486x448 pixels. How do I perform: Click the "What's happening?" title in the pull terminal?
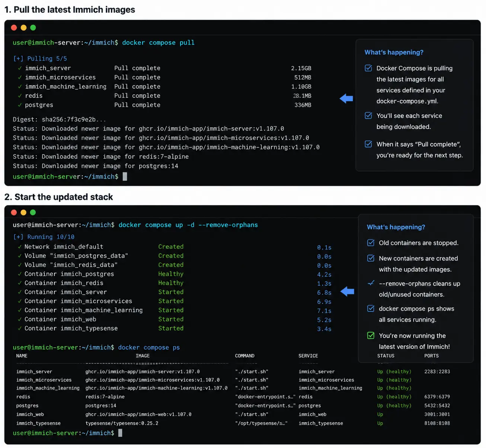click(x=394, y=52)
